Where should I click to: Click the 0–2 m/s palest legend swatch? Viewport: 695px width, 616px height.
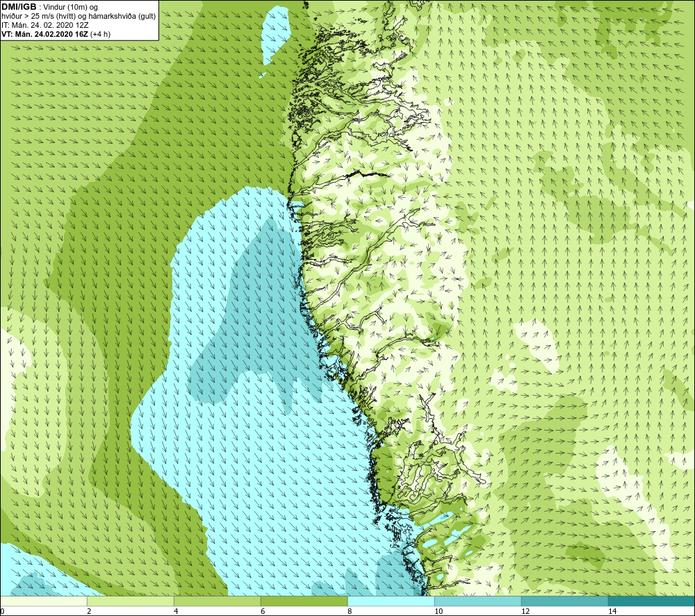point(43,601)
